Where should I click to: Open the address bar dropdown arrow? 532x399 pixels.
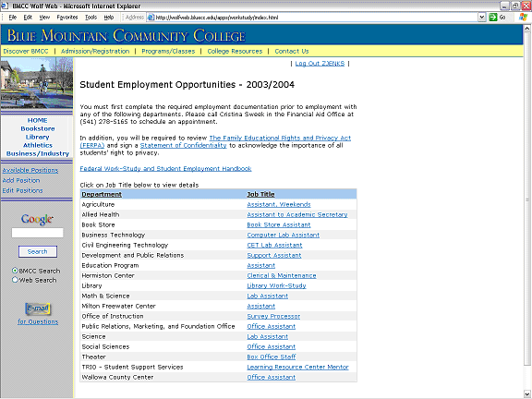pos(482,18)
